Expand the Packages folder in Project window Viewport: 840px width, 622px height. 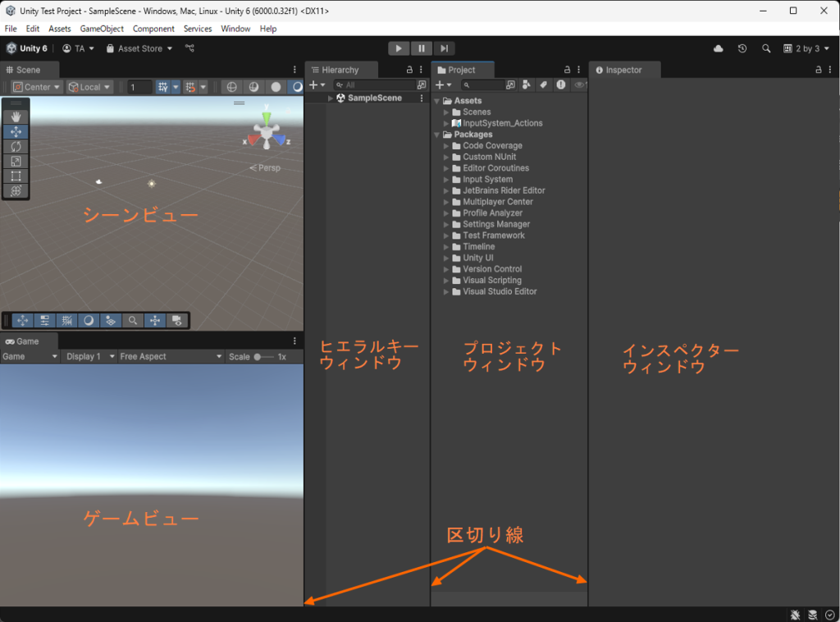pyautogui.click(x=436, y=134)
